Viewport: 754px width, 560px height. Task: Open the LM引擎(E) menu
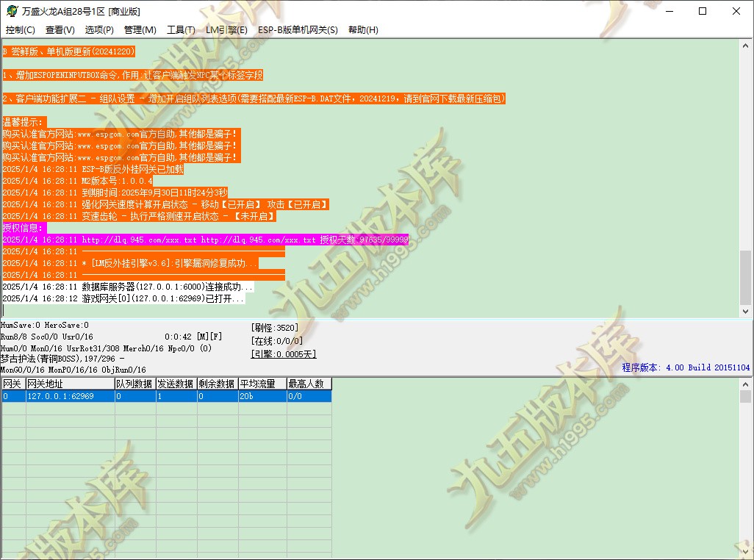coord(226,30)
